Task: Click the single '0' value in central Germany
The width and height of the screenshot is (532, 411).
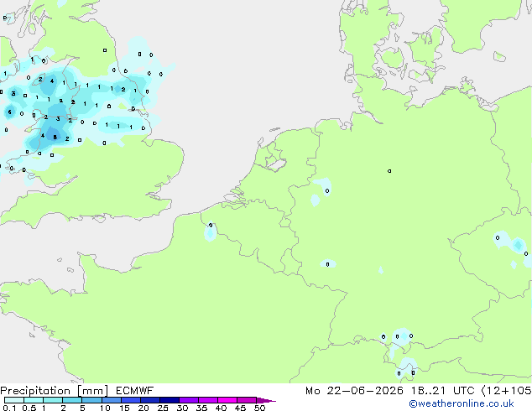Action: click(x=389, y=171)
